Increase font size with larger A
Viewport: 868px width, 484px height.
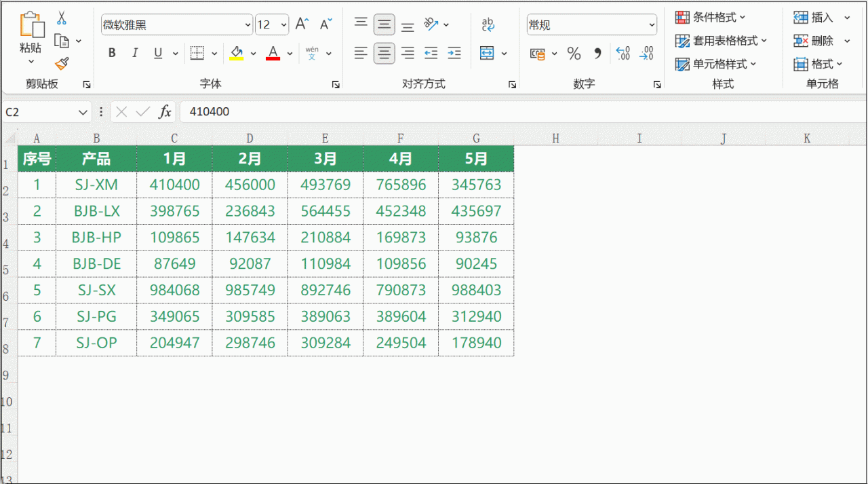[302, 24]
